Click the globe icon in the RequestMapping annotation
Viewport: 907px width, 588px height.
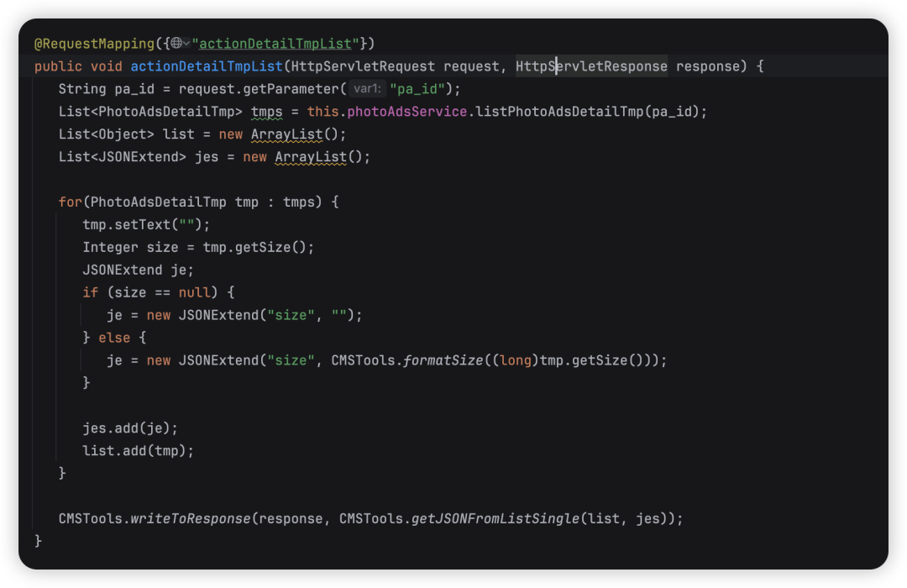[175, 43]
